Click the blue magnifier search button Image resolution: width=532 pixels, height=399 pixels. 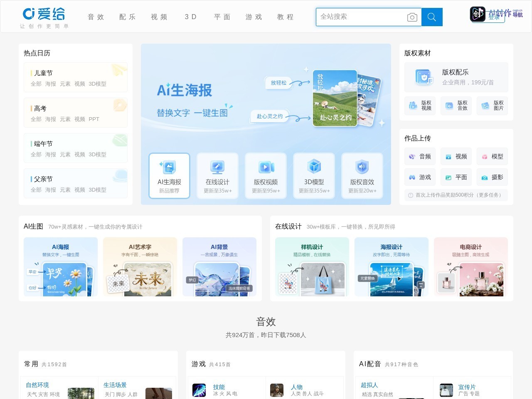[x=432, y=17]
